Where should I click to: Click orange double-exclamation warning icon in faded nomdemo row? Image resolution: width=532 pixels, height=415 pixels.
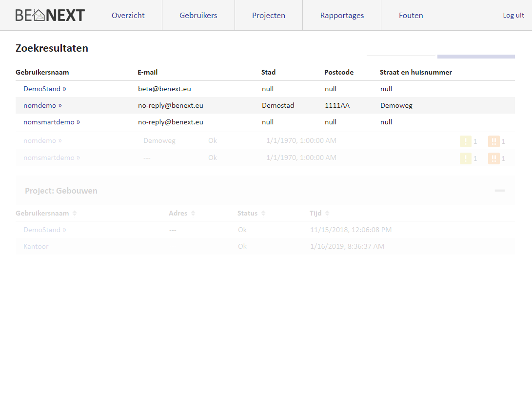(493, 141)
